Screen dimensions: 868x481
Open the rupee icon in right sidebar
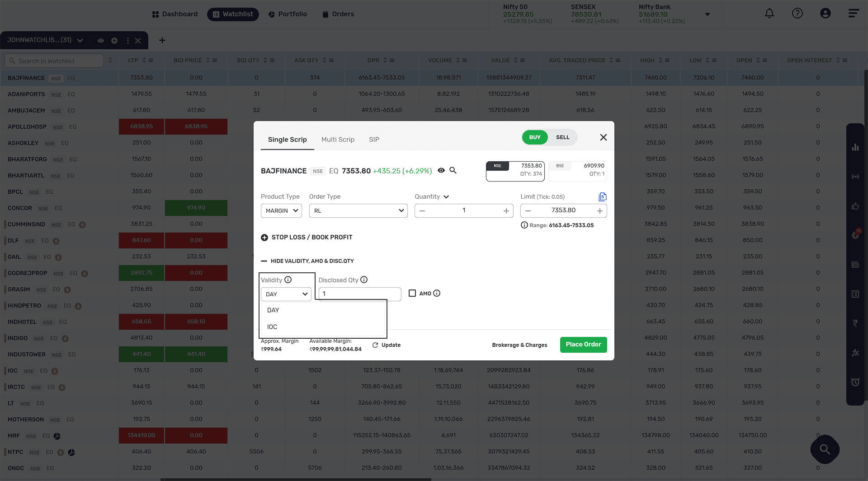pos(855,323)
